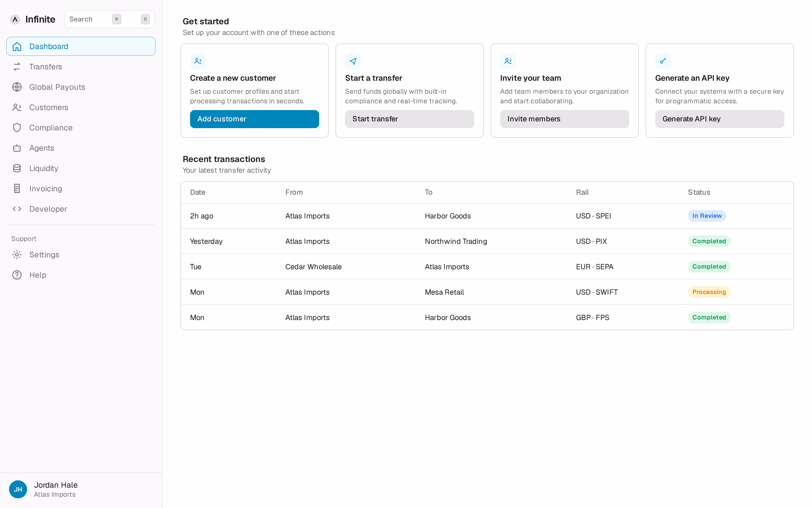Click Mesa Retail recipient cell

444,292
